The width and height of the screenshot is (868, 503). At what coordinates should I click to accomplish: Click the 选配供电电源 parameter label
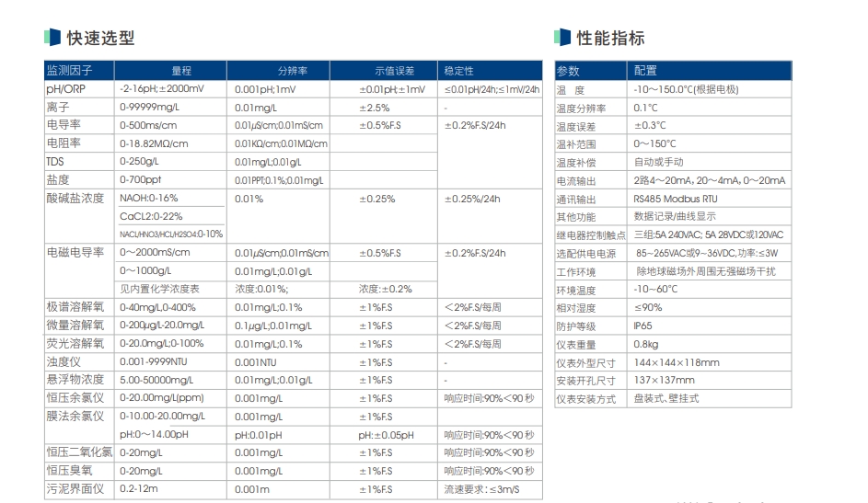pyautogui.click(x=586, y=254)
